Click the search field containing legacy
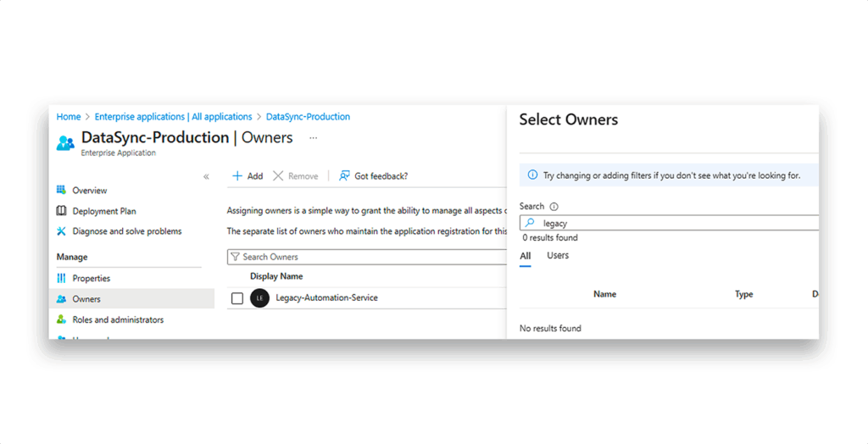 point(669,223)
